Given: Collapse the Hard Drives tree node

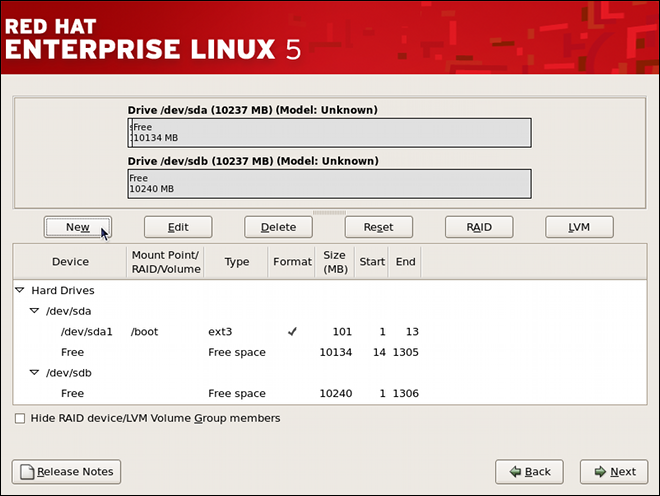Looking at the screenshot, I should (x=20, y=290).
